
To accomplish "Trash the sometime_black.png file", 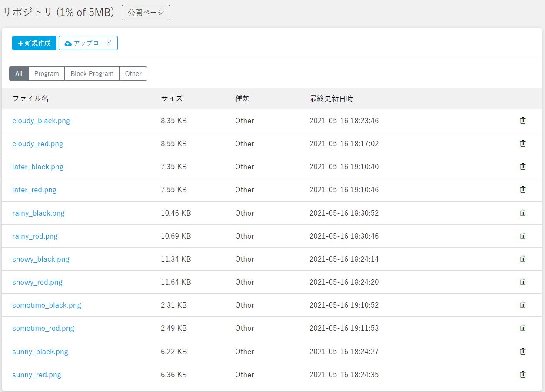I will pos(523,305).
